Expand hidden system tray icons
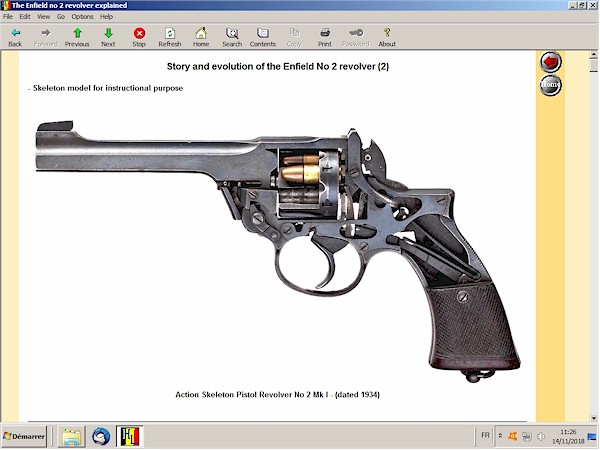 [500, 436]
